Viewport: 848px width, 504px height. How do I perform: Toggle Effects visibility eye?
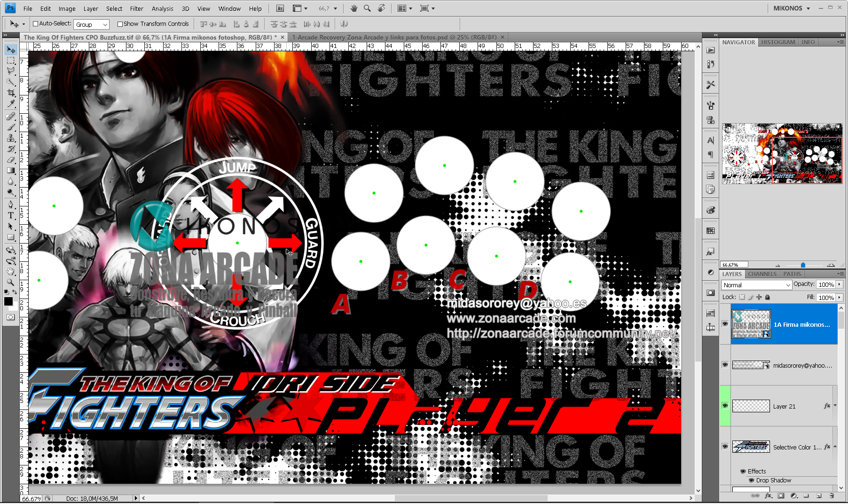(x=743, y=471)
